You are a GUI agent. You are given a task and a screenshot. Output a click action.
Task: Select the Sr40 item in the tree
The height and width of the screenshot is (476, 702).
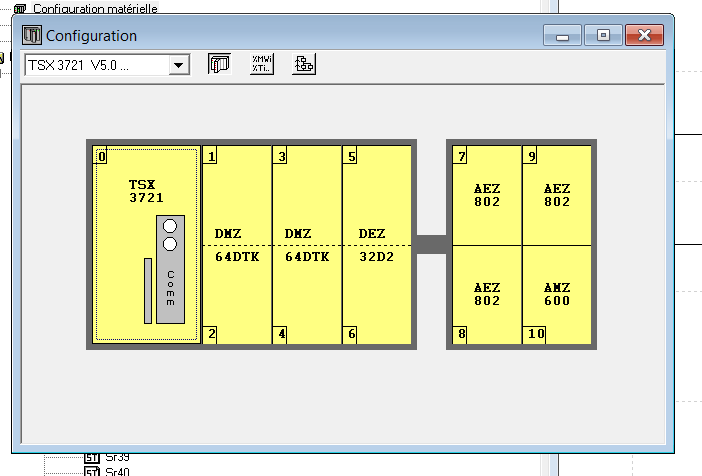(116, 471)
